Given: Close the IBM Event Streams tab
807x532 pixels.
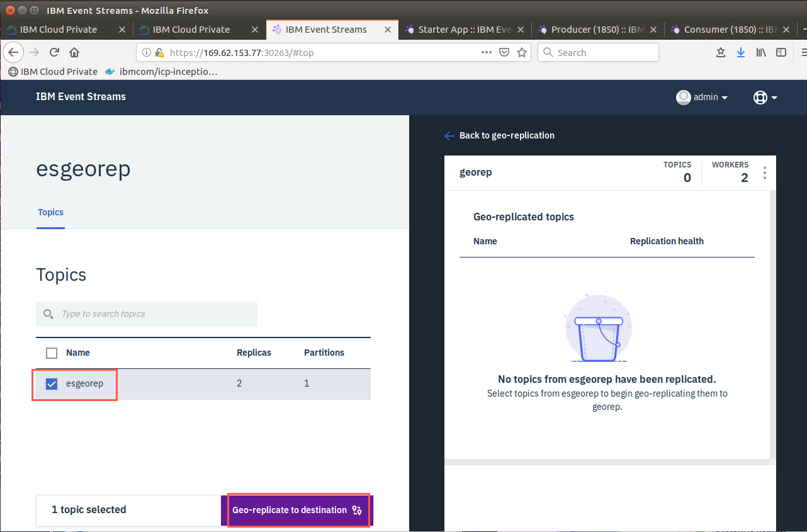Looking at the screenshot, I should coord(388,30).
